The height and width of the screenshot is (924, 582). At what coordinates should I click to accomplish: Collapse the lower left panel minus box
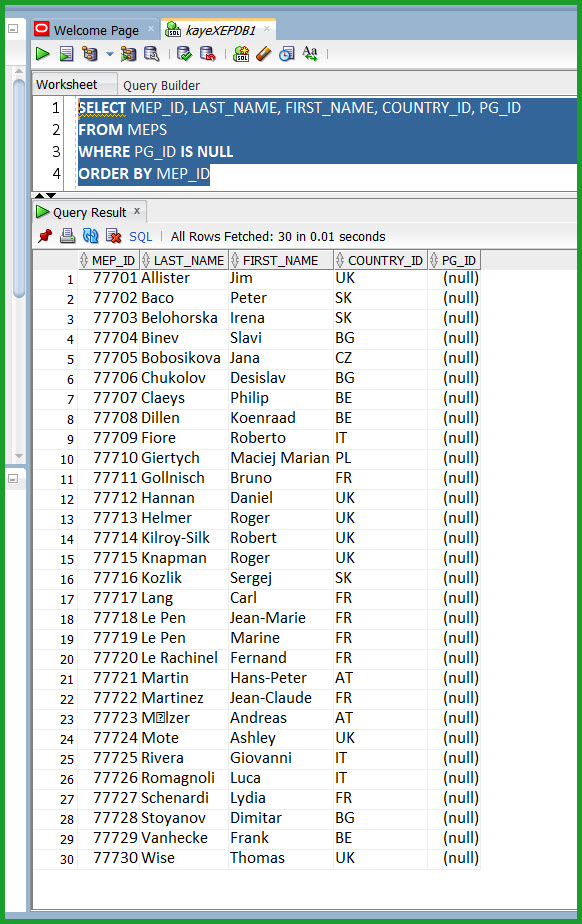point(13,478)
